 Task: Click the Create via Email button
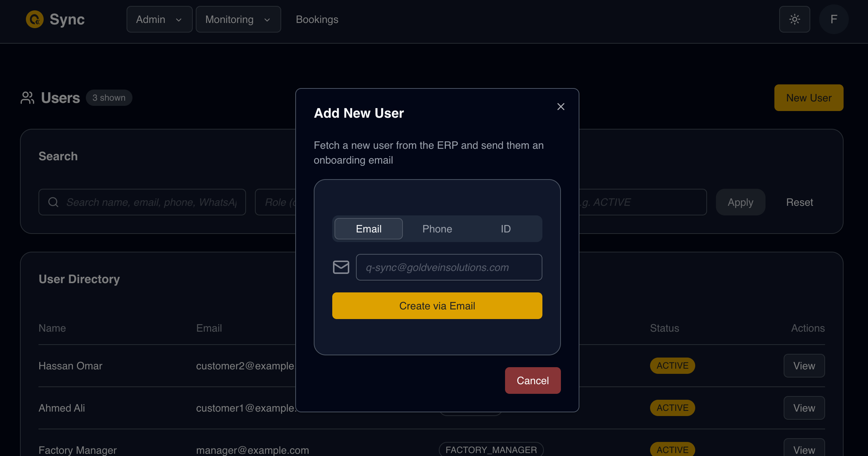pyautogui.click(x=437, y=306)
